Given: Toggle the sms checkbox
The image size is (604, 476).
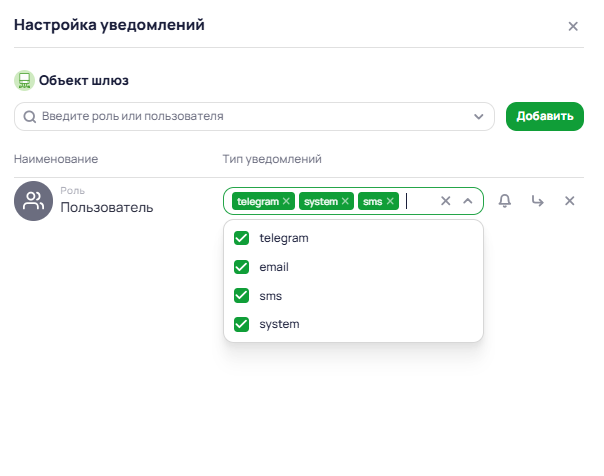Looking at the screenshot, I should pos(241,296).
